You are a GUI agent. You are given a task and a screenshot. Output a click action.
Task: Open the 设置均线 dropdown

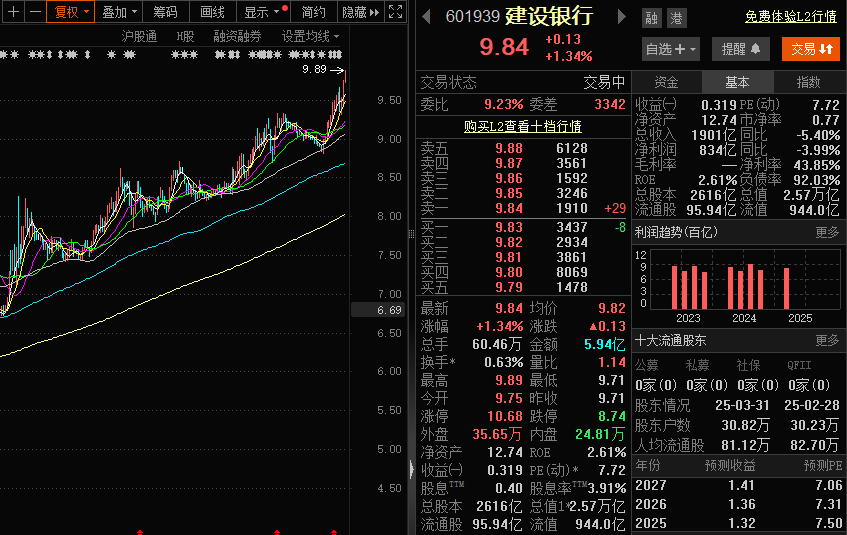coord(311,36)
